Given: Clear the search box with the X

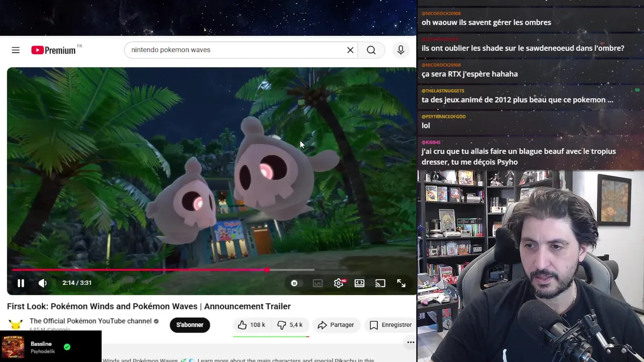Looking at the screenshot, I should tap(350, 50).
